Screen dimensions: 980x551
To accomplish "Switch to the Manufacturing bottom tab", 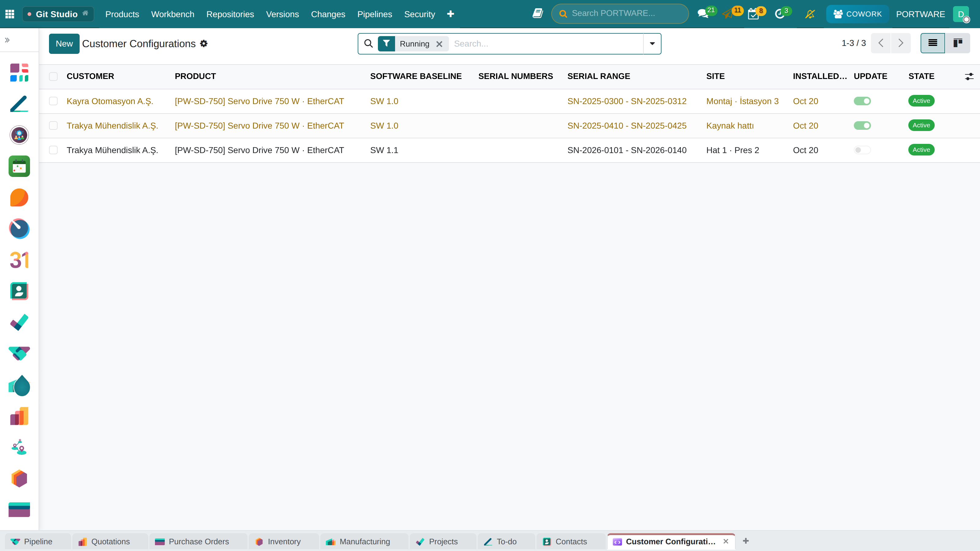I will (364, 542).
